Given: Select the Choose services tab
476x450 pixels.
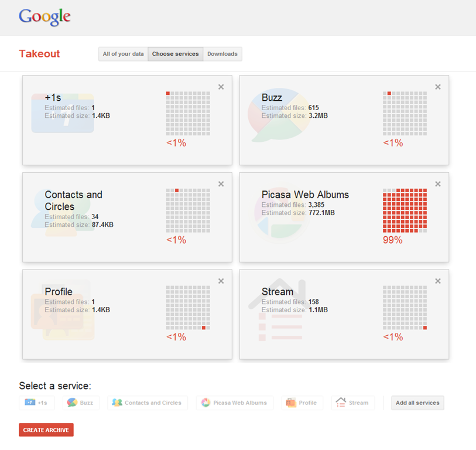Looking at the screenshot, I should pos(175,54).
